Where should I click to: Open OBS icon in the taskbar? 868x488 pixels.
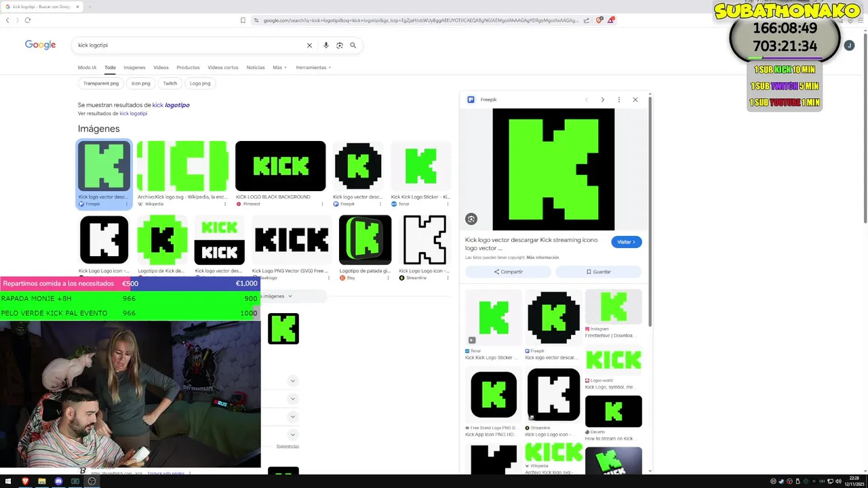(x=92, y=481)
